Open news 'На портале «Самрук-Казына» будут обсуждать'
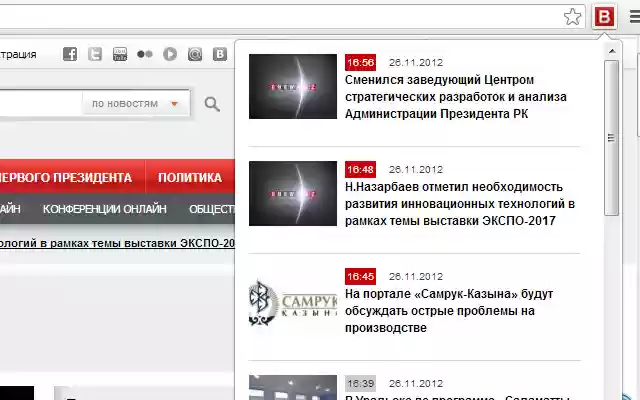 pos(449,311)
